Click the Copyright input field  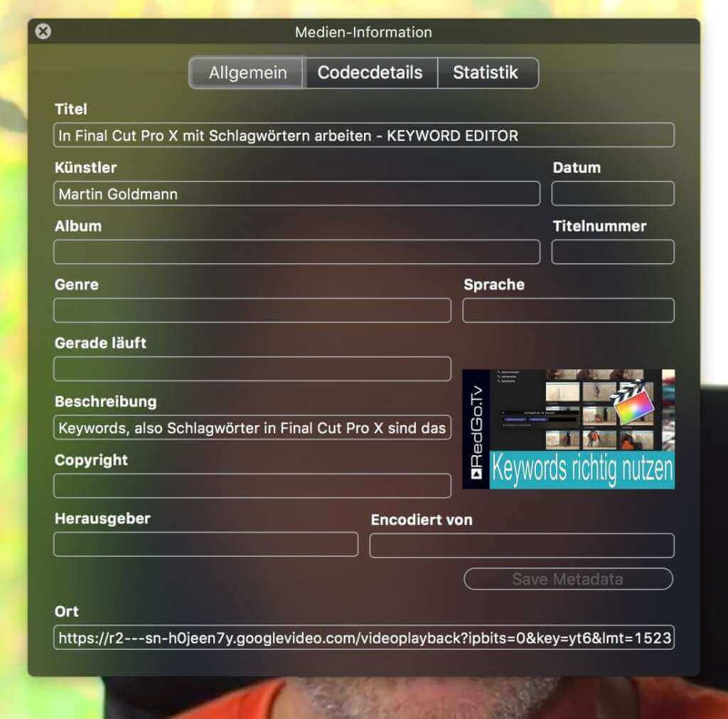pyautogui.click(x=252, y=486)
